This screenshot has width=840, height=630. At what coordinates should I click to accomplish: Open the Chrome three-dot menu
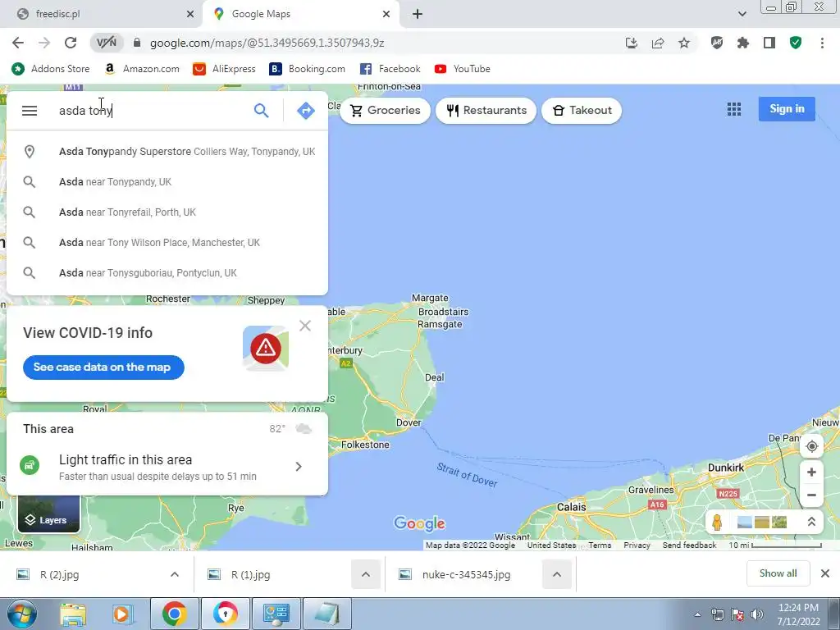tap(822, 43)
